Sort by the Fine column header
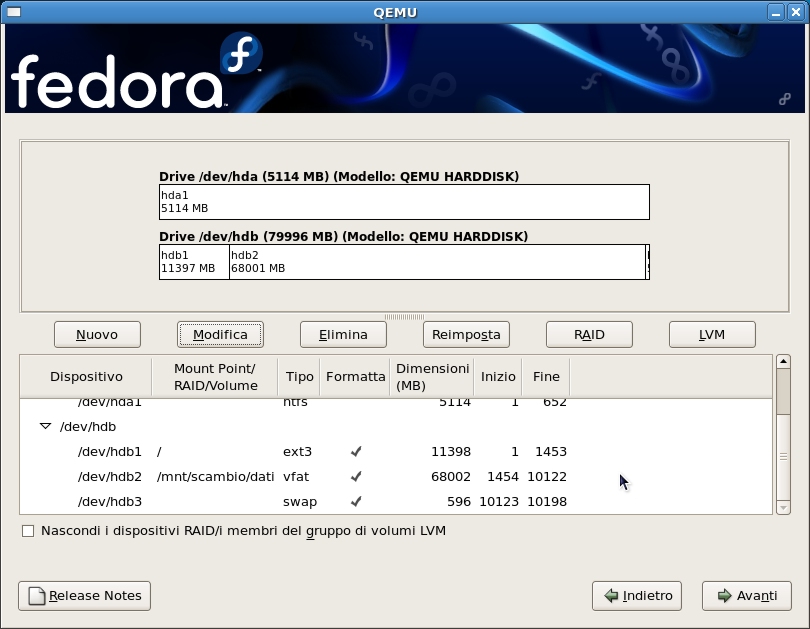The width and height of the screenshot is (810, 629). coord(546,376)
